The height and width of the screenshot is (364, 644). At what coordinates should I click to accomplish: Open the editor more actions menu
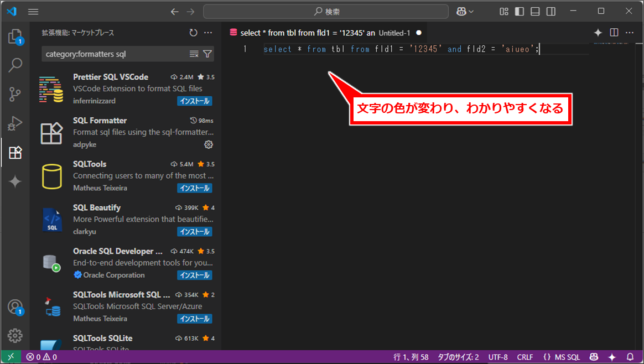tap(630, 33)
